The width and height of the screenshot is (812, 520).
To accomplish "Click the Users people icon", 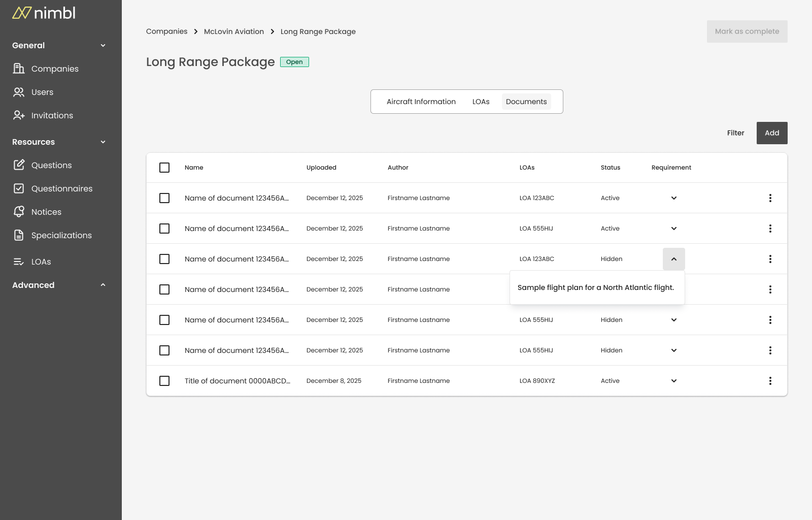I will click(x=19, y=92).
